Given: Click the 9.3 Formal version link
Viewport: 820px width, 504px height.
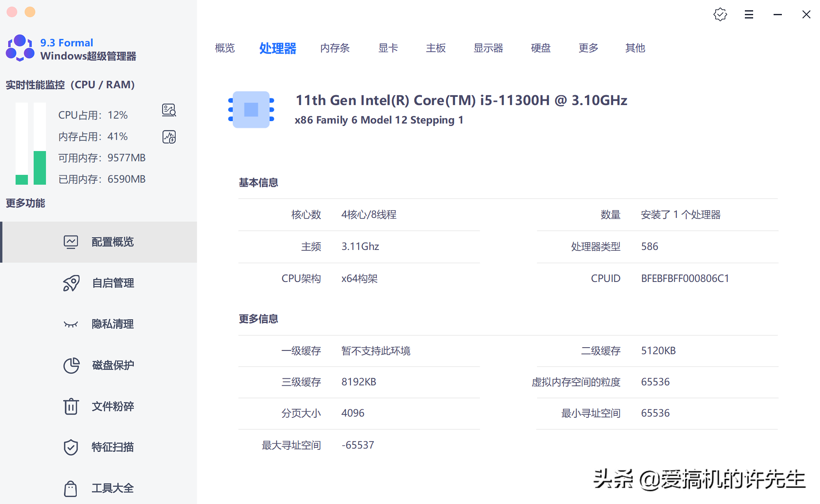Looking at the screenshot, I should tap(66, 43).
